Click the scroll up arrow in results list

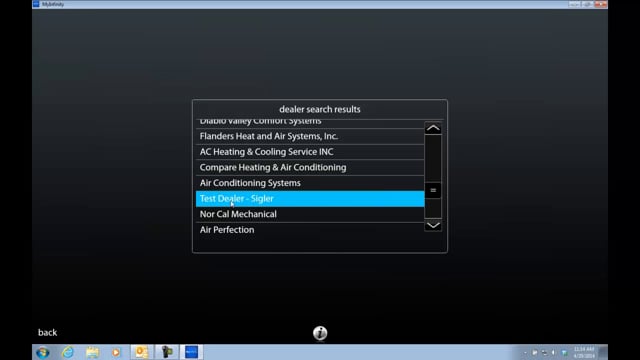coord(433,128)
